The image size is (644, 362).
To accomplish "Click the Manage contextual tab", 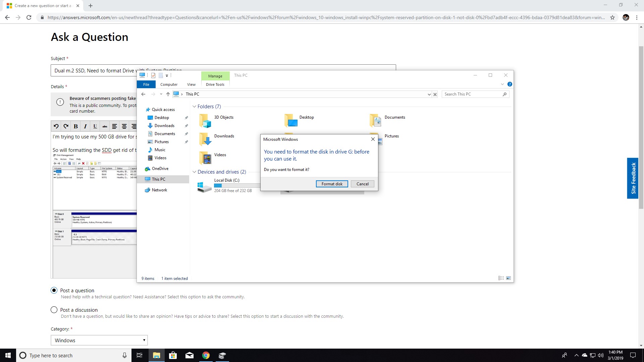I will point(215,76).
